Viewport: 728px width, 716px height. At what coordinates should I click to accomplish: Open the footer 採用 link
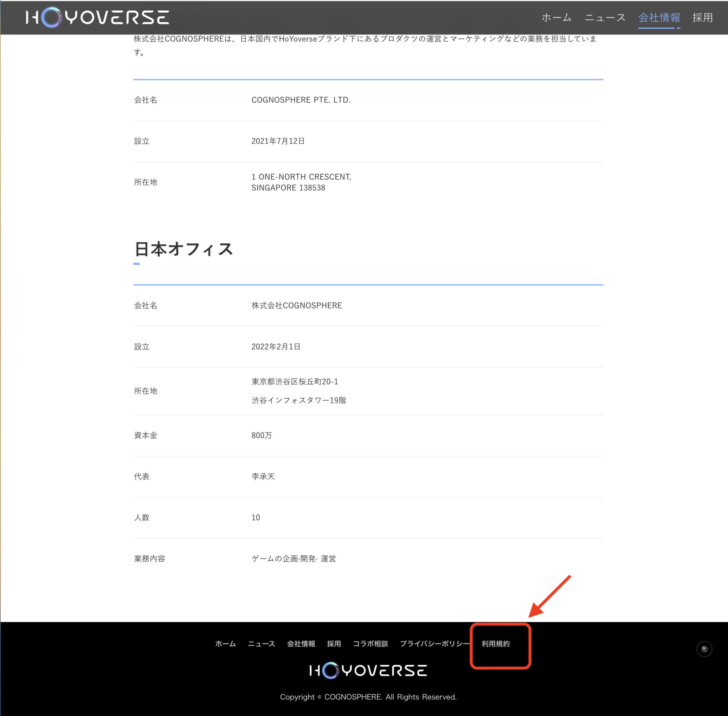coord(334,644)
